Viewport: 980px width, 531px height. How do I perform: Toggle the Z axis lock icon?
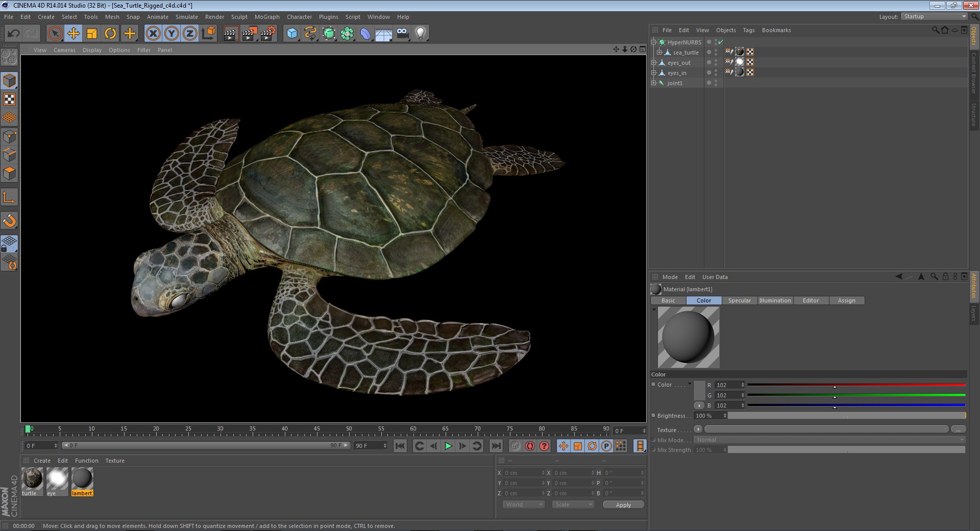pyautogui.click(x=190, y=34)
